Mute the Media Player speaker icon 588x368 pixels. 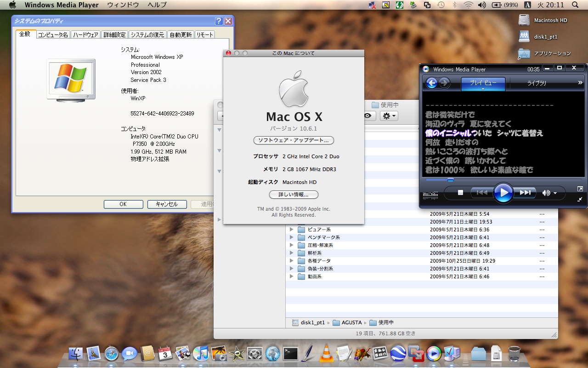[546, 193]
